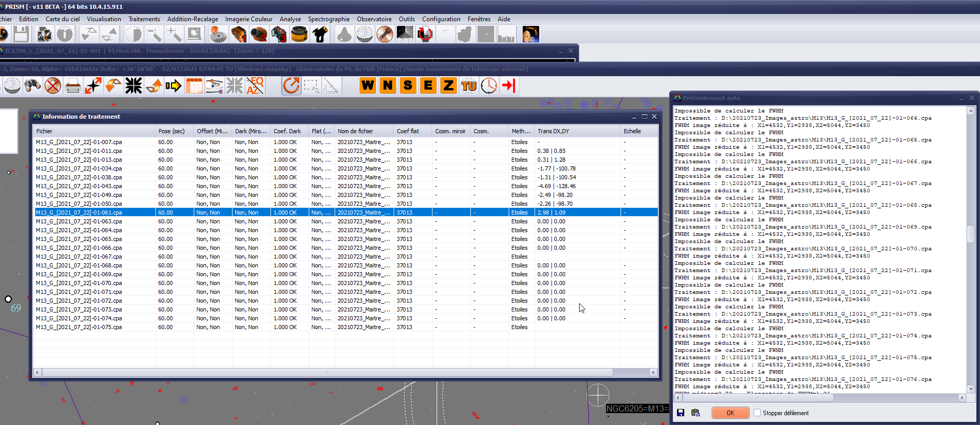The height and width of the screenshot is (425, 980).
Task: Click the TU universal time icon
Action: coord(469,86)
